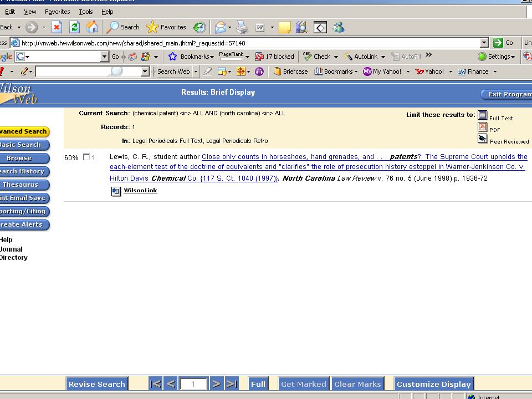The width and height of the screenshot is (532, 399).
Task: Click the Journal Directory link
Action: point(13,253)
